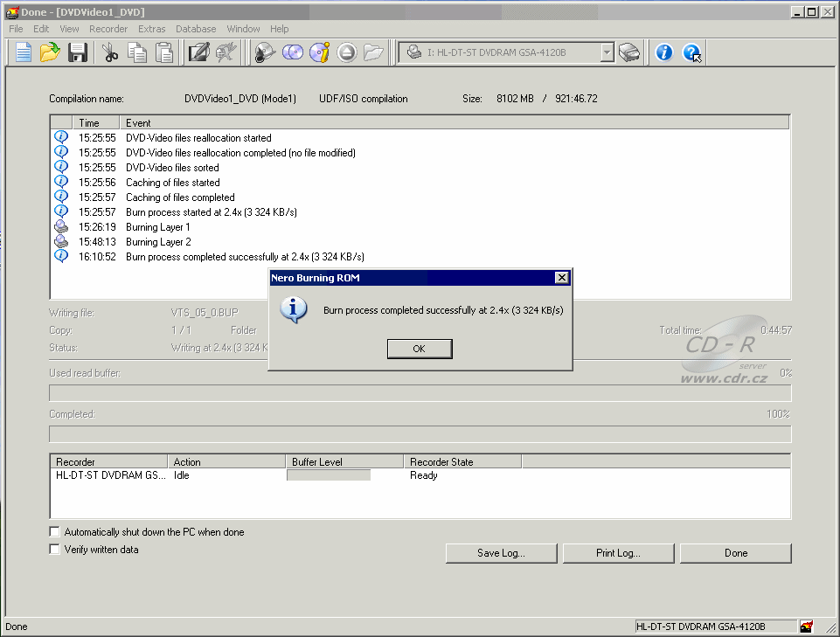Click the info bubble icon in the dialog

pyautogui.click(x=294, y=310)
